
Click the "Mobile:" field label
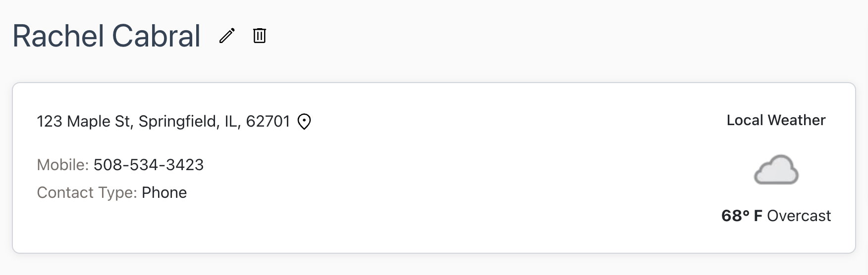pyautogui.click(x=62, y=165)
